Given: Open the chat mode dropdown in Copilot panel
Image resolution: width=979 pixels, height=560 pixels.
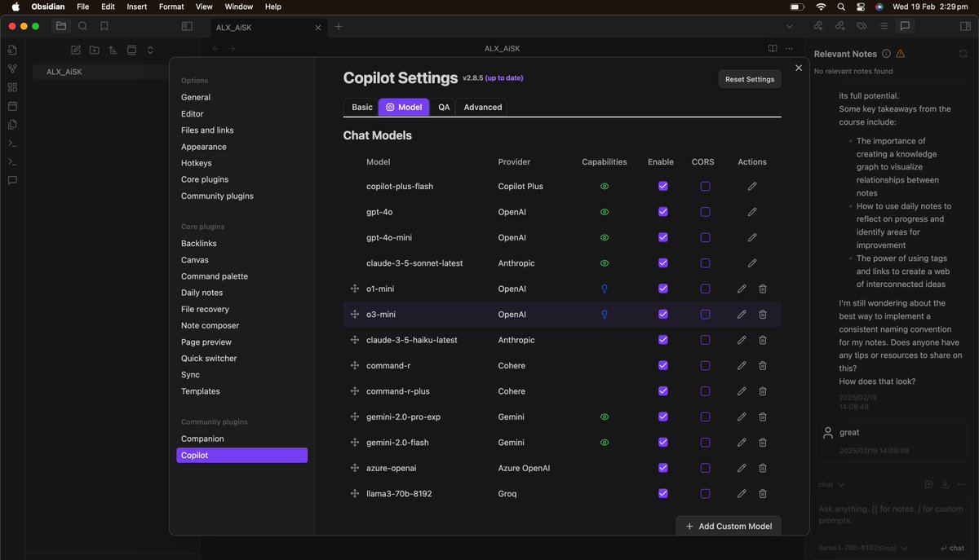Looking at the screenshot, I should (831, 484).
